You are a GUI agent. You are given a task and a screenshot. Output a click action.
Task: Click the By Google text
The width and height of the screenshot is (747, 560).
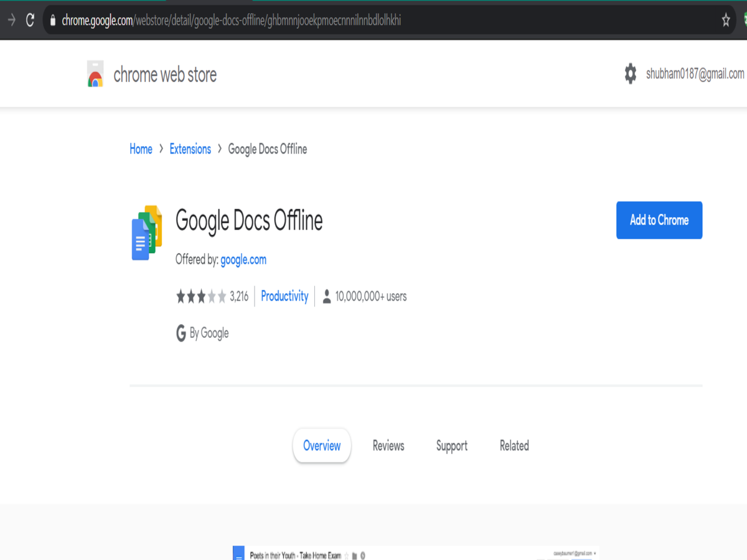pyautogui.click(x=209, y=334)
